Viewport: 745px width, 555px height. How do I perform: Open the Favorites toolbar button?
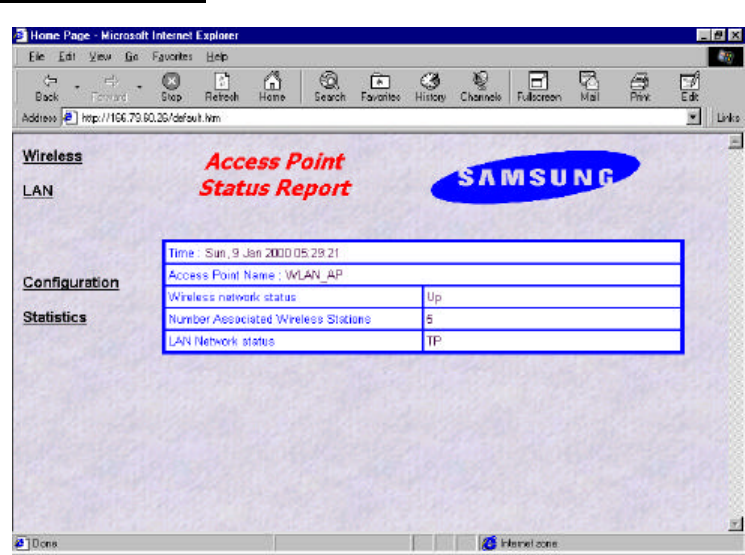pos(380,88)
